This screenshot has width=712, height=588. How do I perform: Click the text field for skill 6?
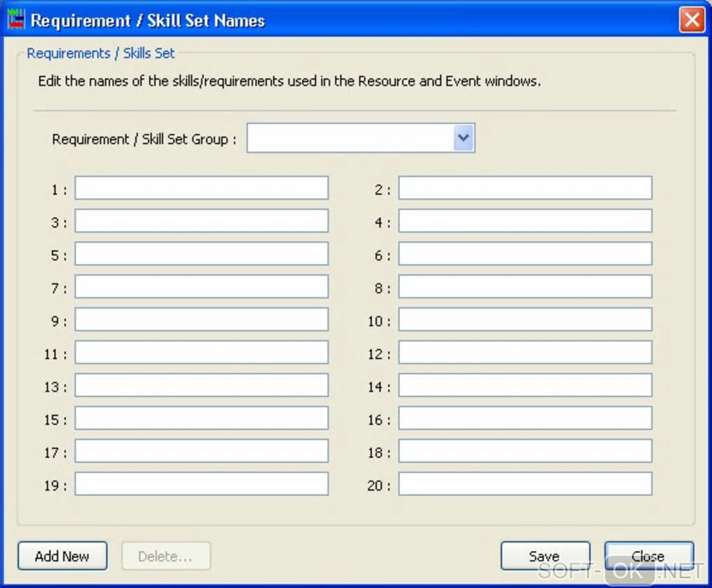[525, 253]
